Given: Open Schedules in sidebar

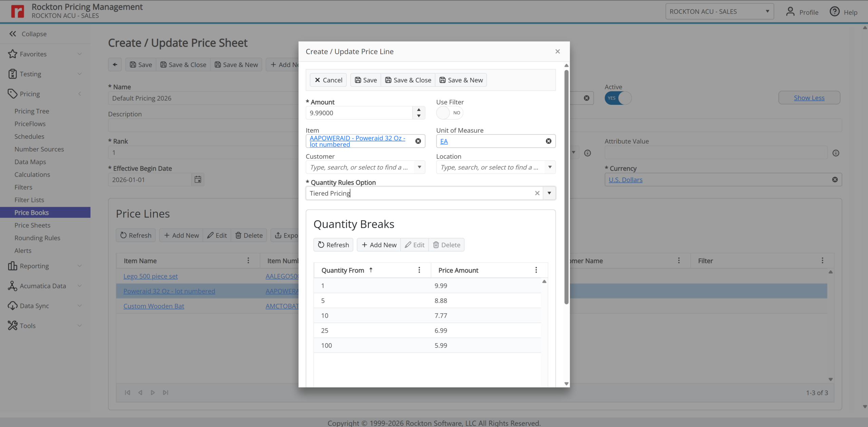Looking at the screenshot, I should pyautogui.click(x=29, y=136).
